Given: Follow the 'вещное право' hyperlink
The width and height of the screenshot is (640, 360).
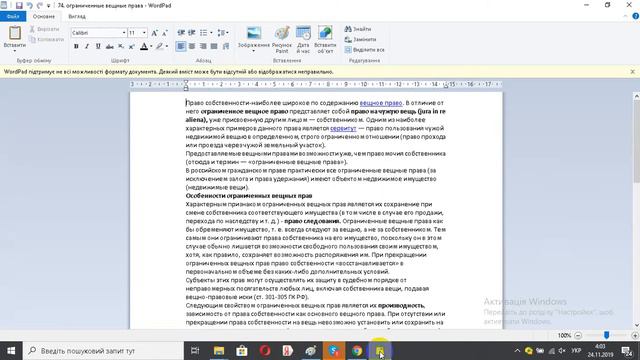Looking at the screenshot, I should (381, 103).
